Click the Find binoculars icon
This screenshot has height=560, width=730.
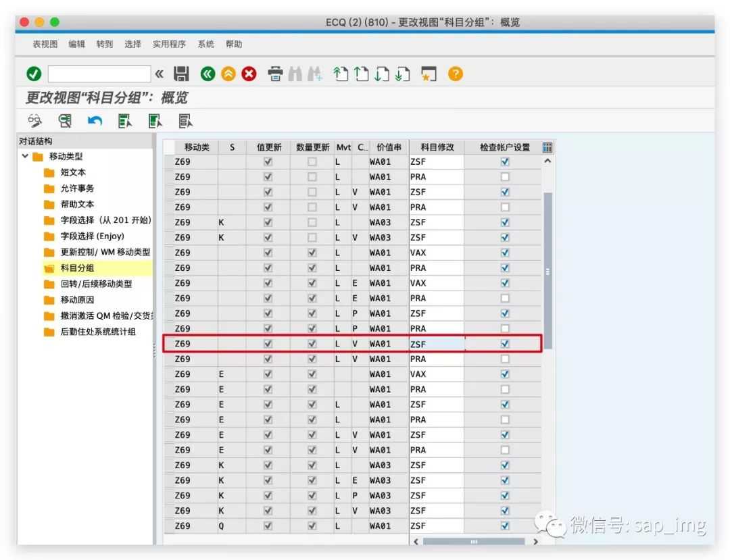(295, 74)
